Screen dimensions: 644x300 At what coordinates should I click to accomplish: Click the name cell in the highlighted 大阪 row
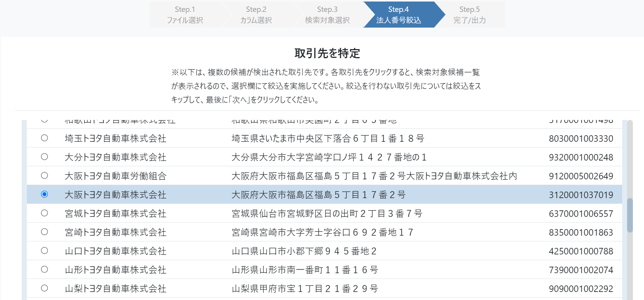pos(116,195)
